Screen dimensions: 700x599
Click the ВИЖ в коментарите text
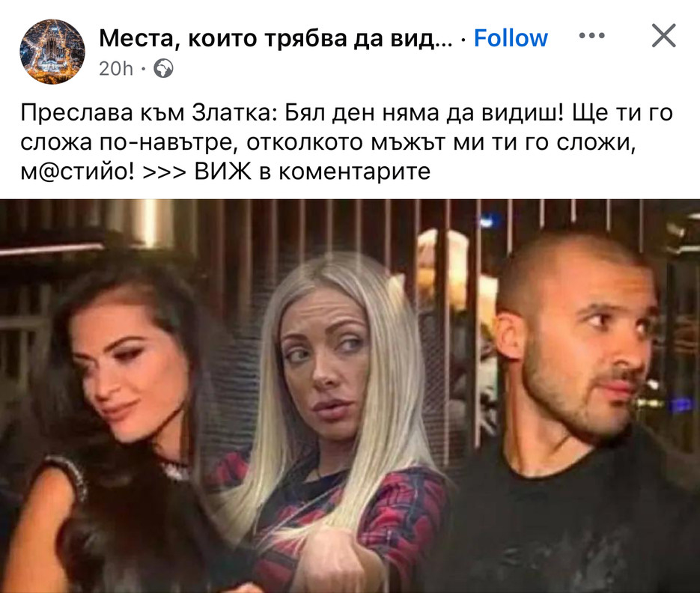[312, 171]
